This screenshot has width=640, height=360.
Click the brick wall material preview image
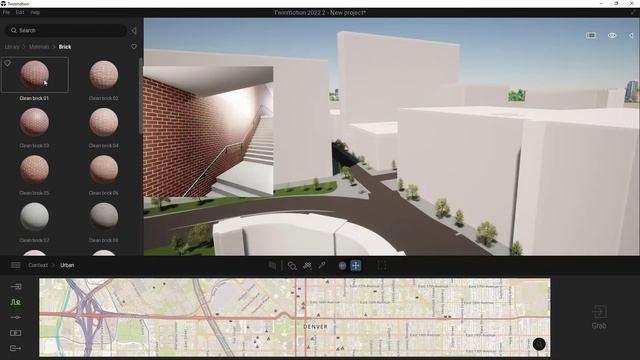click(x=208, y=131)
